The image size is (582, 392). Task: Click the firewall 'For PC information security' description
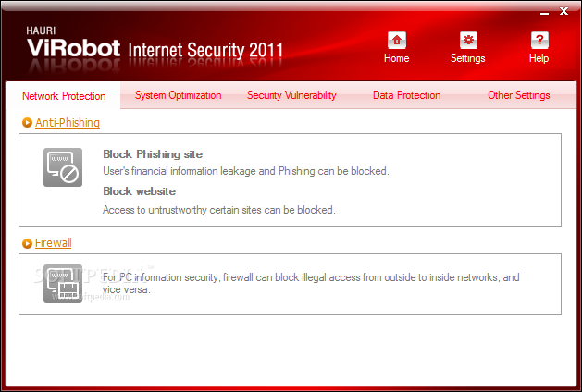tap(311, 283)
